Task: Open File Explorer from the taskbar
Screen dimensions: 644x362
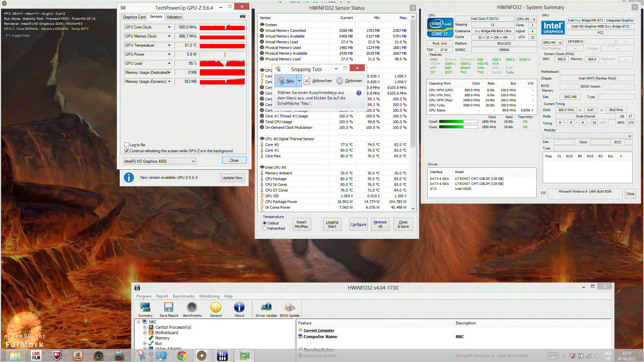Action: pyautogui.click(x=15, y=356)
